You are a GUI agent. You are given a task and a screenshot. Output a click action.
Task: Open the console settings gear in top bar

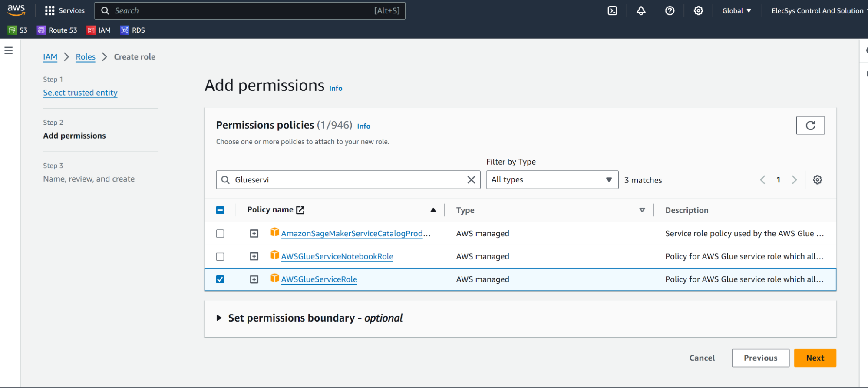click(x=698, y=10)
